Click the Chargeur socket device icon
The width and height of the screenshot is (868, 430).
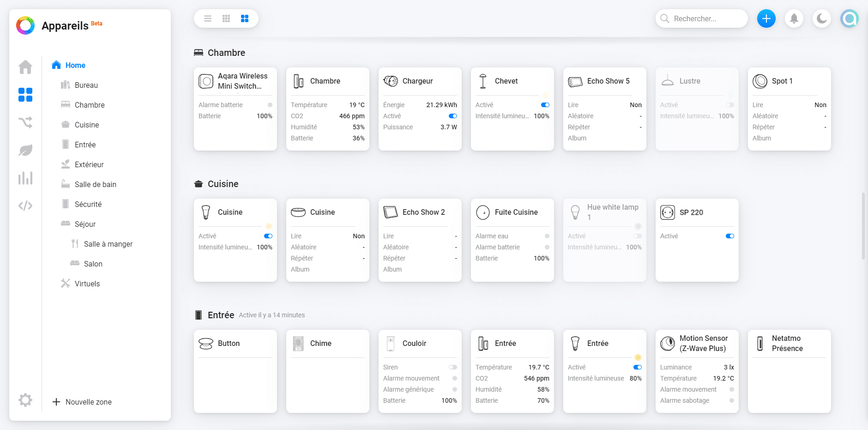391,81
